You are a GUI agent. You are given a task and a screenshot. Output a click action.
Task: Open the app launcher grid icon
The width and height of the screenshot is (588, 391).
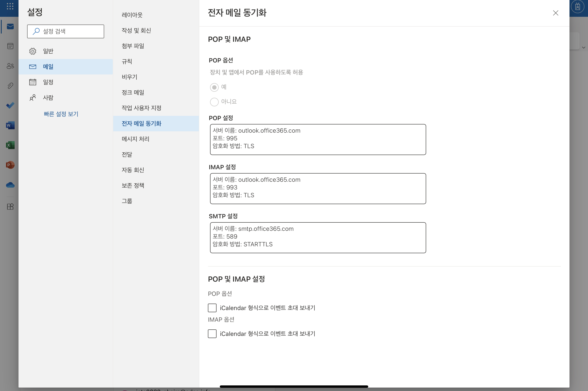(10, 6)
